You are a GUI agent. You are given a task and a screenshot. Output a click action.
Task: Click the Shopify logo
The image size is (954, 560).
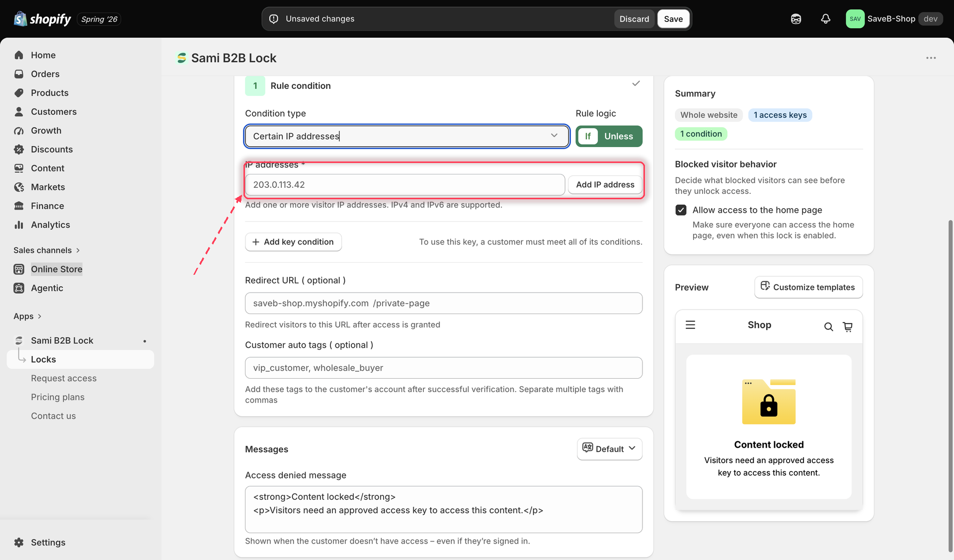pyautogui.click(x=43, y=19)
